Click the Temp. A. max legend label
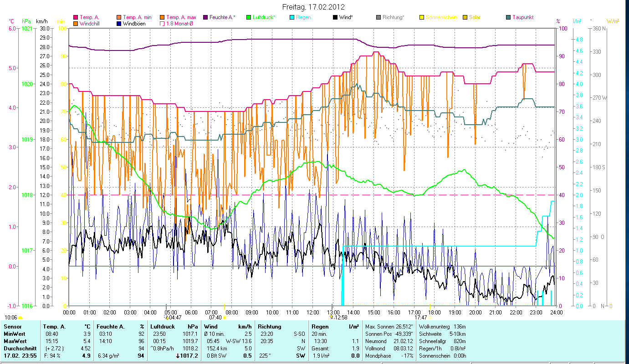629x364 pixels. [181, 17]
